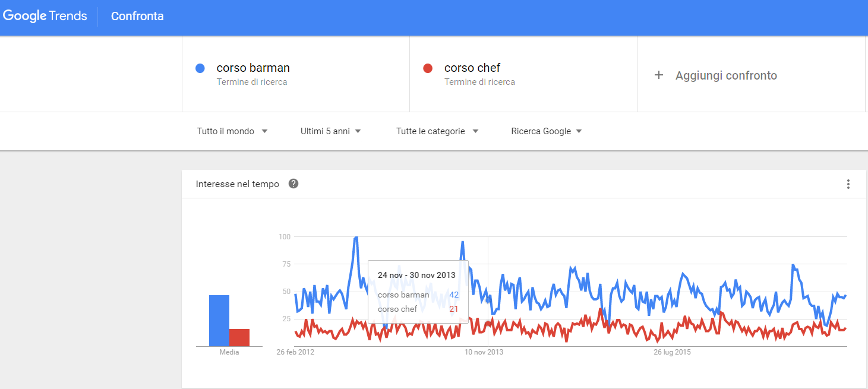This screenshot has height=389, width=868.
Task: Open the Ultimi 5 anni time dropdown
Action: pyautogui.click(x=331, y=131)
